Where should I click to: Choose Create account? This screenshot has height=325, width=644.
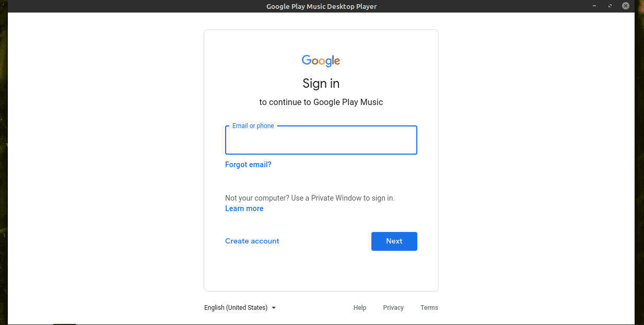coord(252,241)
